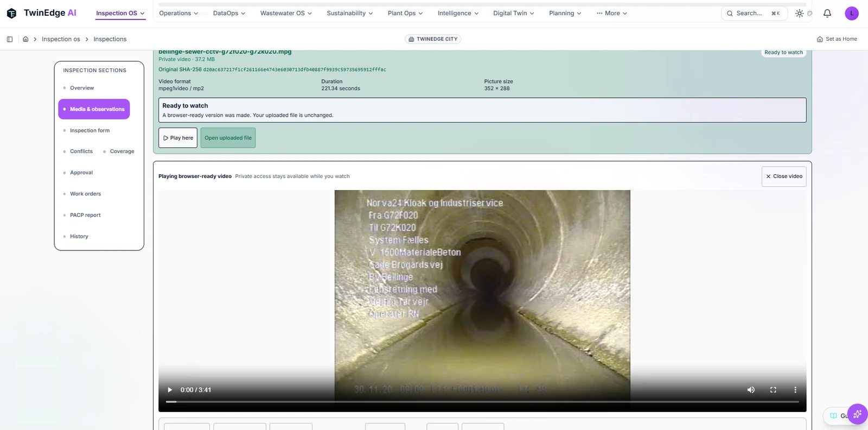The height and width of the screenshot is (430, 868).
Task: Click Open uploaded file button
Action: pyautogui.click(x=228, y=138)
